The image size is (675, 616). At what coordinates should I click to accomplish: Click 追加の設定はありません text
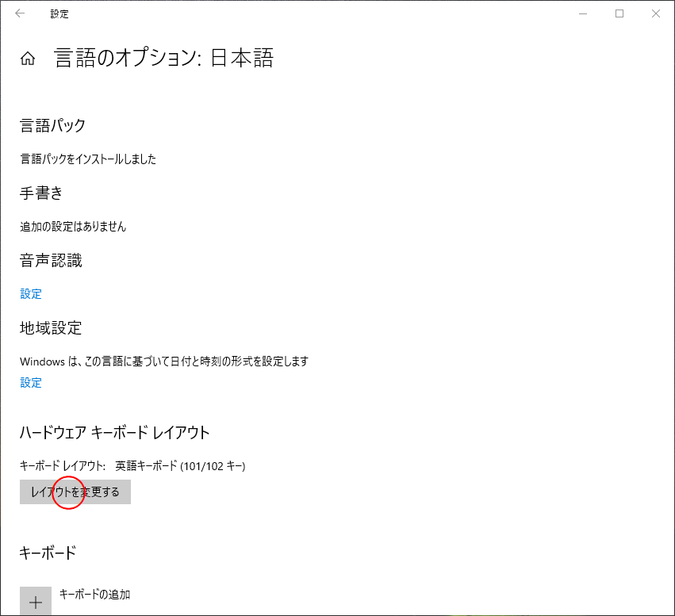[73, 227]
